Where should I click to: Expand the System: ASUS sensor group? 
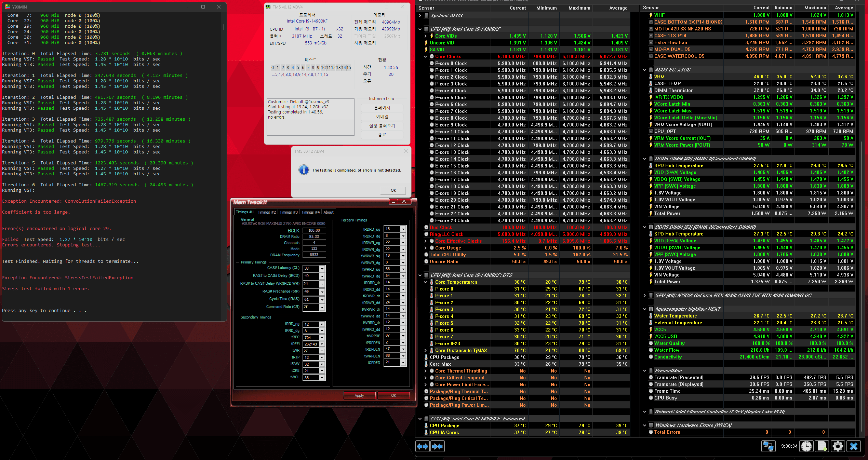pyautogui.click(x=420, y=15)
